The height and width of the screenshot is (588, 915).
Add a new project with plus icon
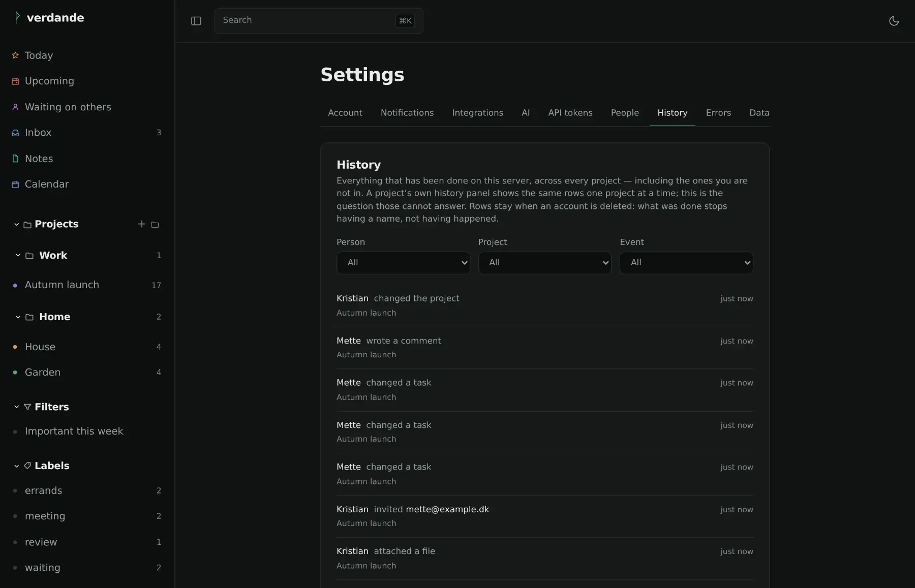[x=142, y=224]
